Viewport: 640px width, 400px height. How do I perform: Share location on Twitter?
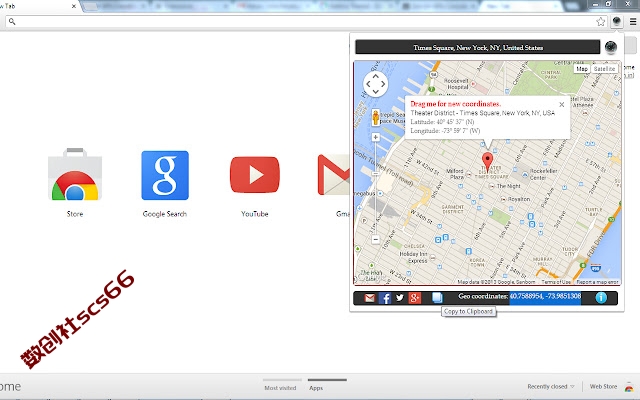pos(400,298)
